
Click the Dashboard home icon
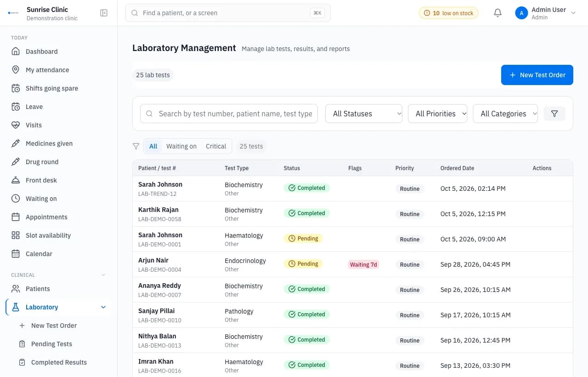(16, 51)
